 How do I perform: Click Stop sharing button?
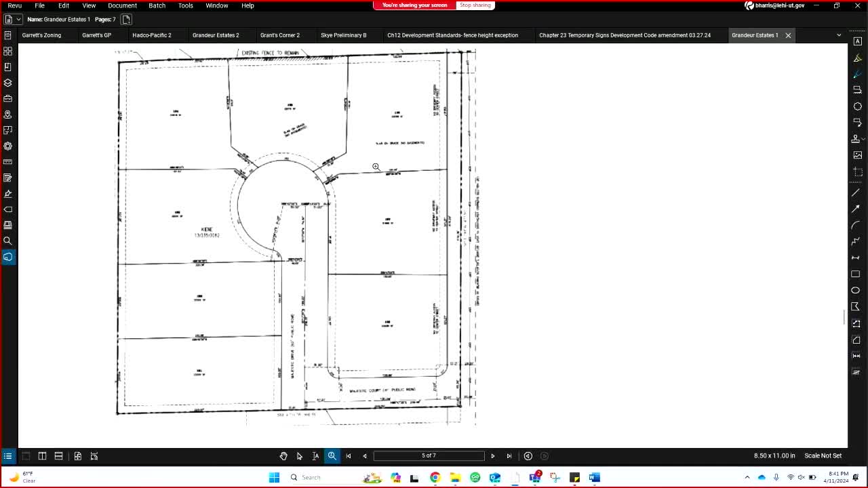[475, 5]
